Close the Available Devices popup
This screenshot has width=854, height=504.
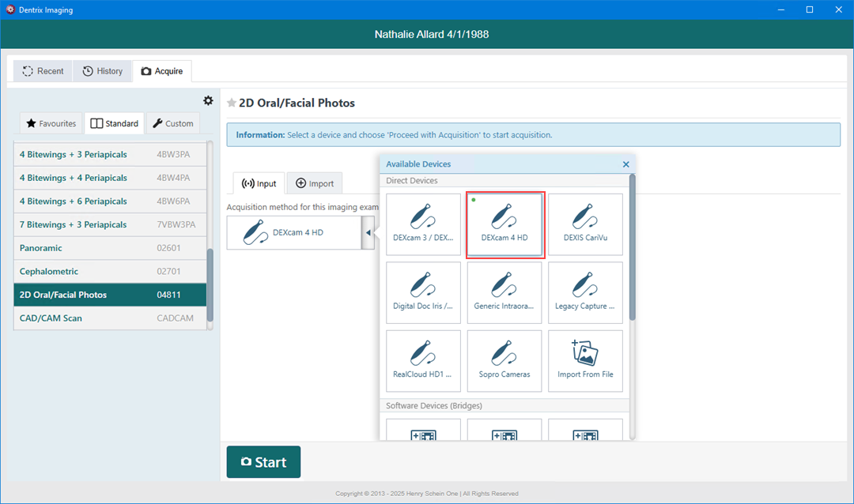click(625, 164)
